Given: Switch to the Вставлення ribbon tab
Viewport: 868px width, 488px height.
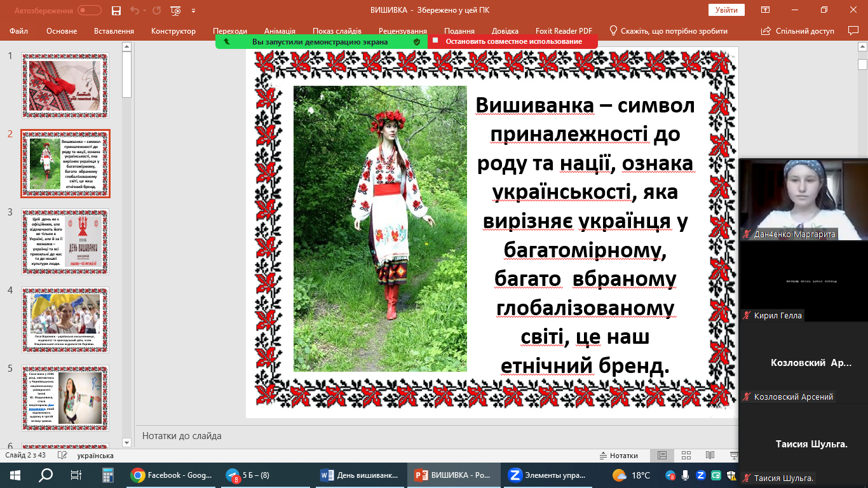Looking at the screenshot, I should [x=114, y=31].
